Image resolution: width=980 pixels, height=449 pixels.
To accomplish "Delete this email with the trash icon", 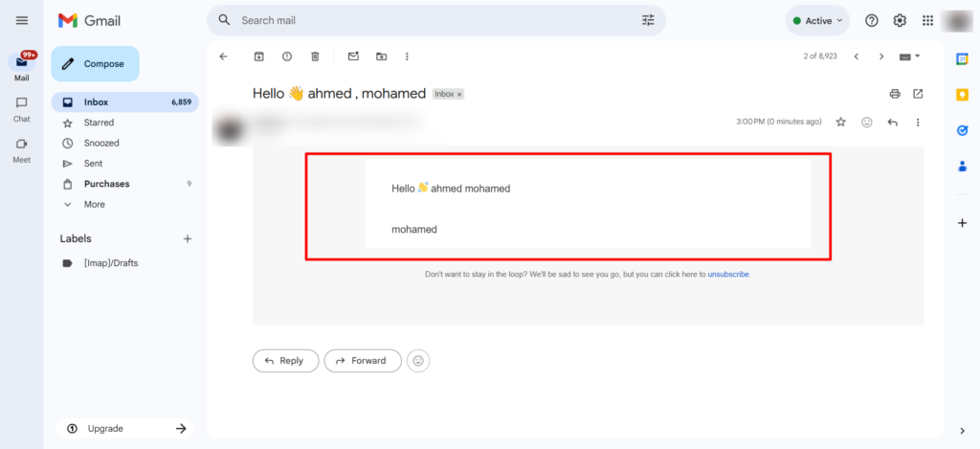I will click(x=315, y=56).
